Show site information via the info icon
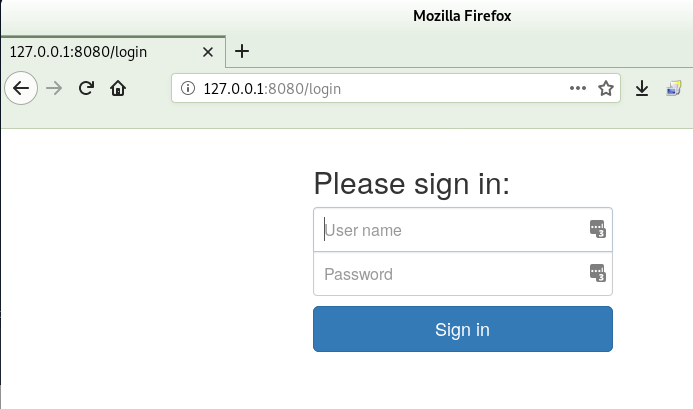 pyautogui.click(x=188, y=88)
